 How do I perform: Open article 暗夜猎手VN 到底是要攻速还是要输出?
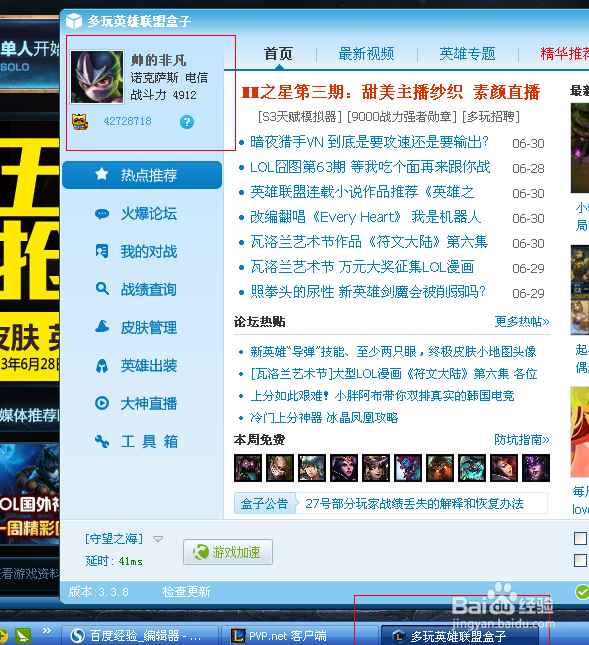tap(369, 142)
